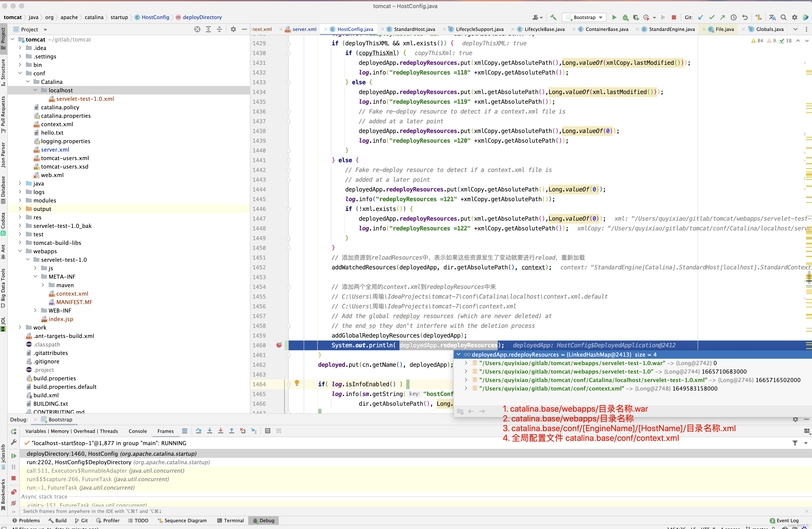Stop the running process with the red square
812x529 pixels.
(x=673, y=17)
